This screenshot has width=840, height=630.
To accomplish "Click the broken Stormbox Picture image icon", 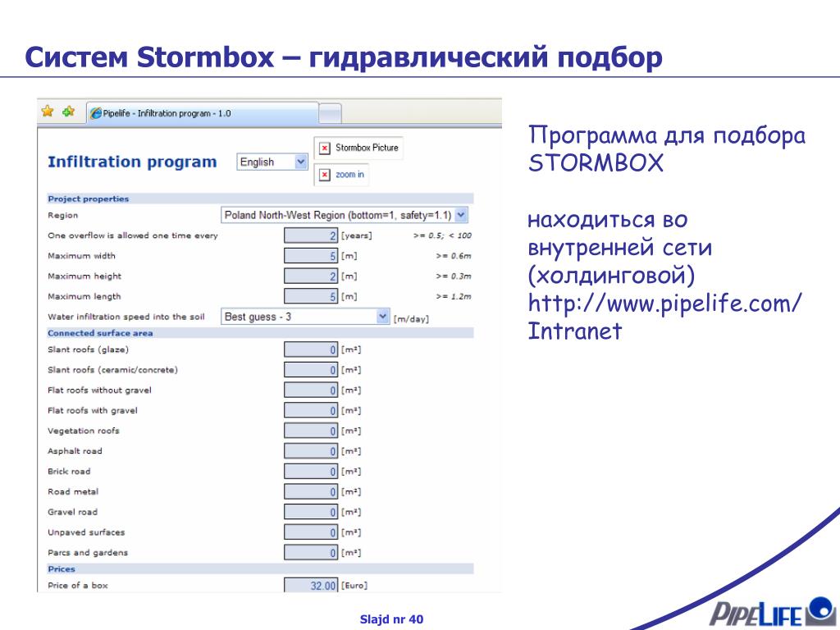I will (325, 148).
